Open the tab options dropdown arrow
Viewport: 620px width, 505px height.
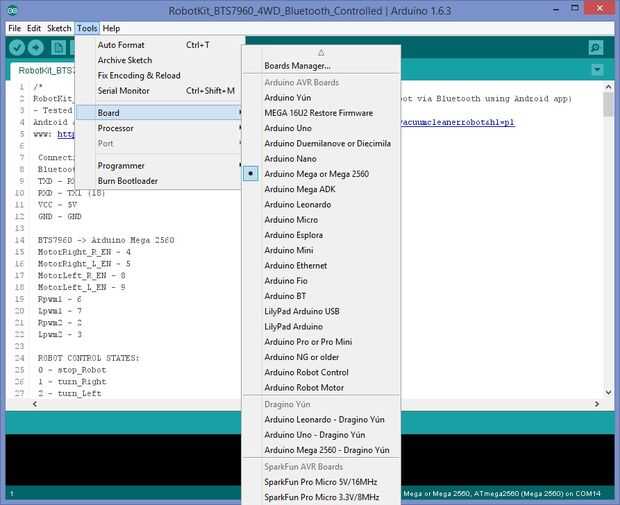[x=597, y=70]
